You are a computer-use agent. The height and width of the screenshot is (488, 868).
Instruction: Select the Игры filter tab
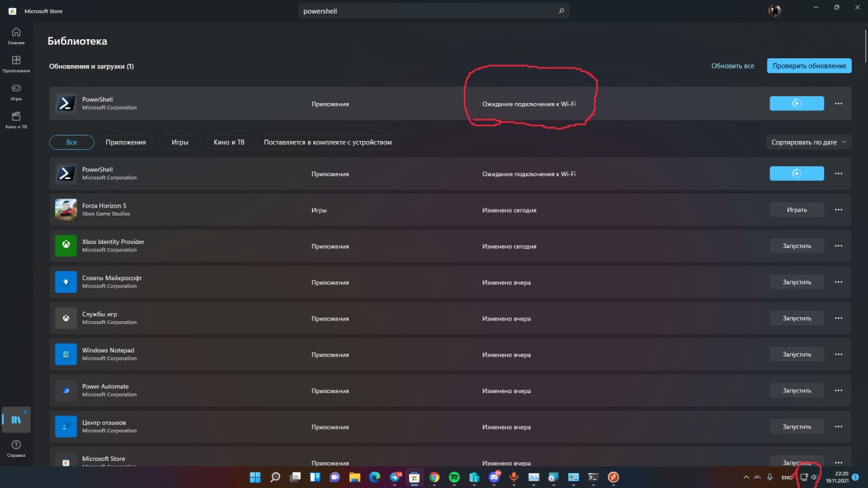tap(180, 142)
